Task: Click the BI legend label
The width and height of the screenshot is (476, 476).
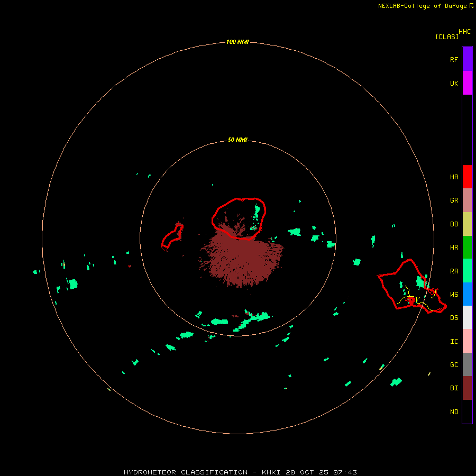Action: pyautogui.click(x=454, y=388)
